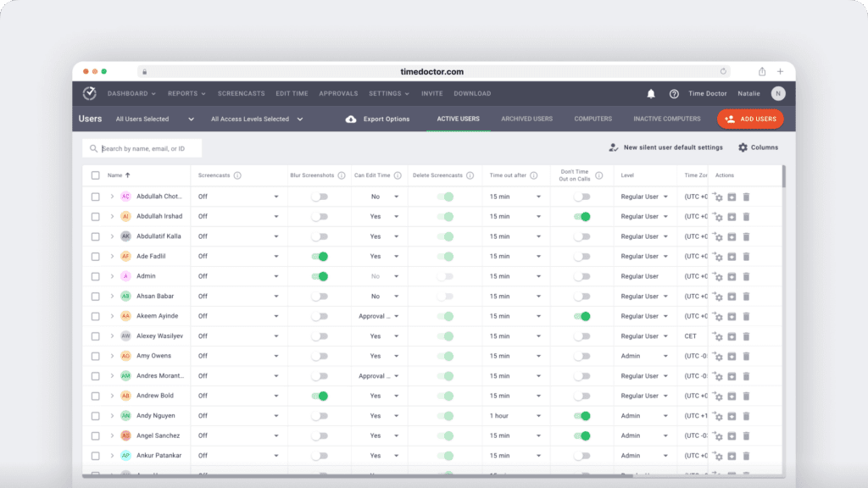Open settings gear action for Abdullah Chot… row
The width and height of the screenshot is (868, 488).
coord(717,197)
